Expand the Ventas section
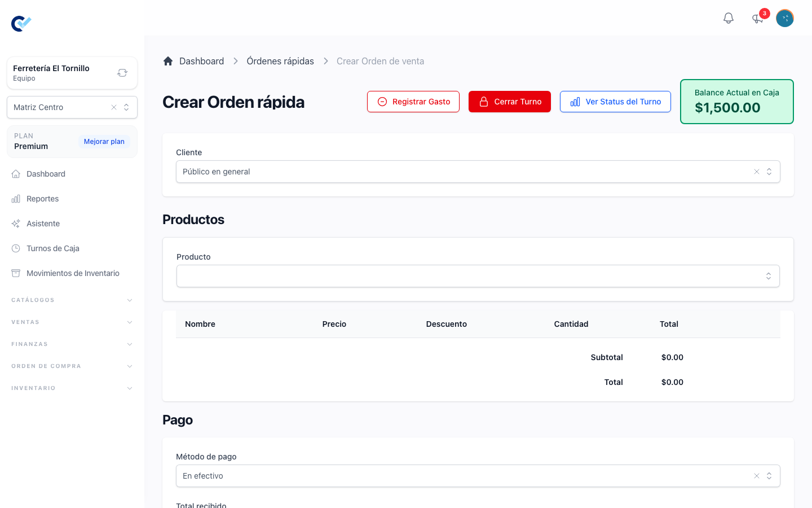 coord(72,322)
